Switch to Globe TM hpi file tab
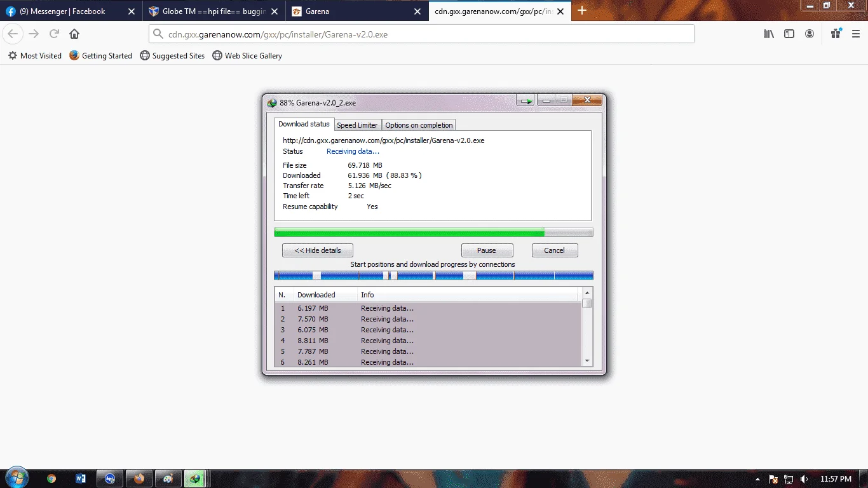This screenshot has width=868, height=488. tap(214, 11)
